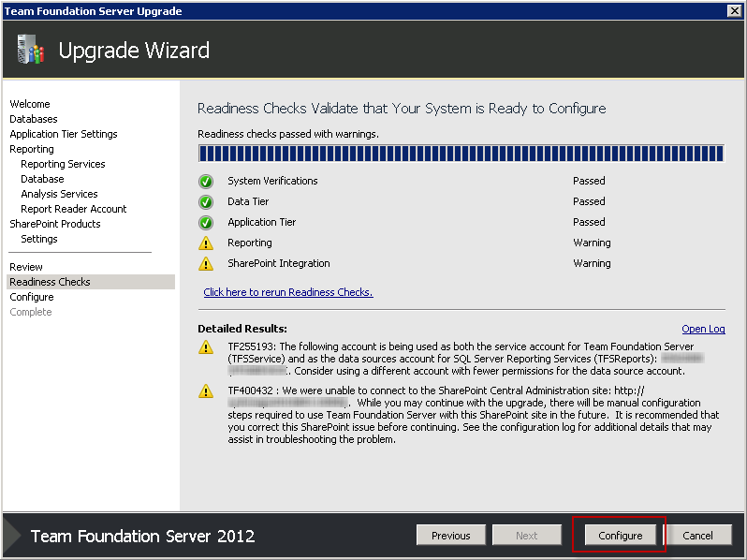Open Application Tier Settings step

(64, 134)
